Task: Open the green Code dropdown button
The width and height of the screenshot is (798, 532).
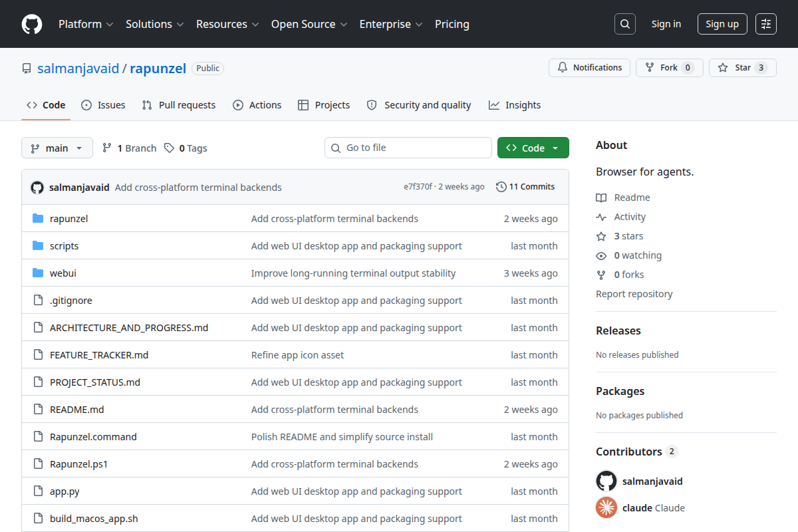Action: (x=533, y=148)
